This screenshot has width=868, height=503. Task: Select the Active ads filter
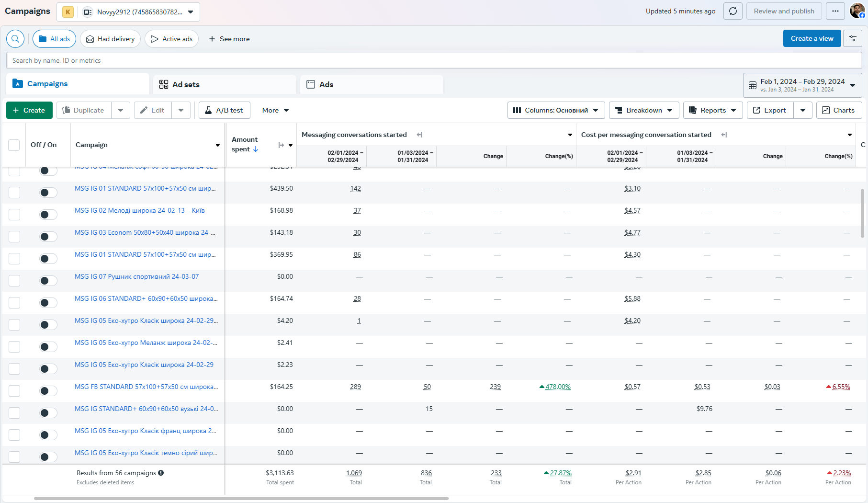(x=171, y=39)
